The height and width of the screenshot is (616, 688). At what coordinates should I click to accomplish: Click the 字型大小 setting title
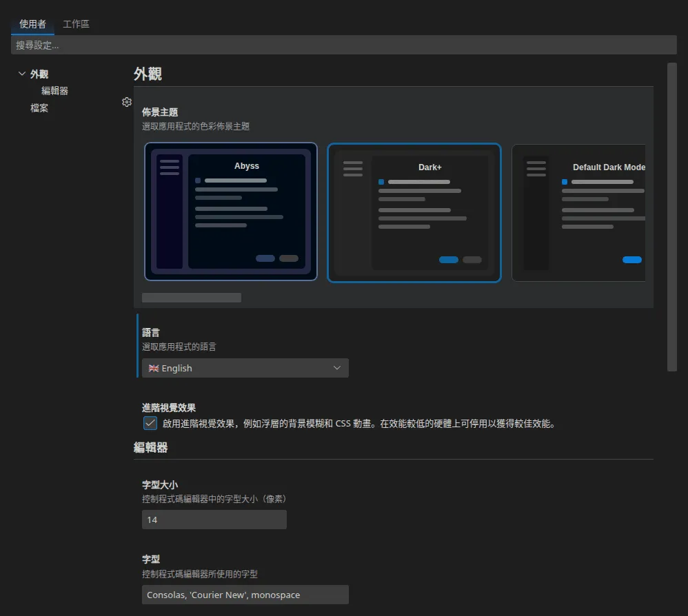(x=160, y=485)
